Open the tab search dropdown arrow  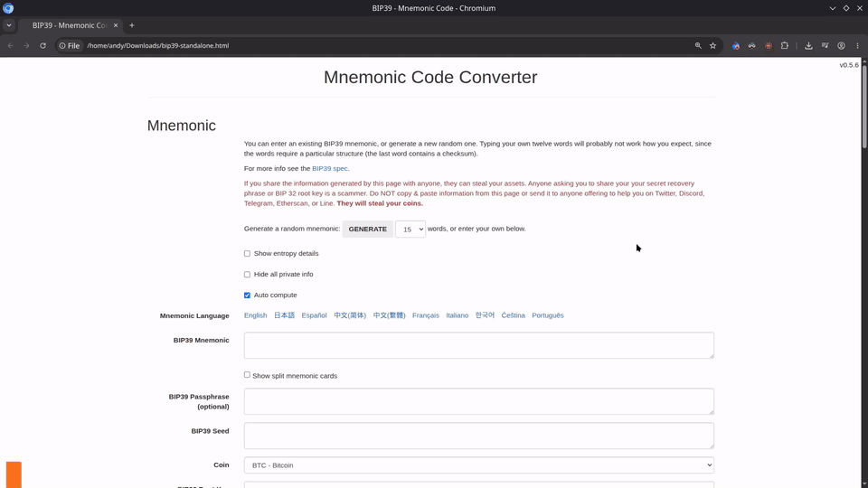tap(9, 25)
